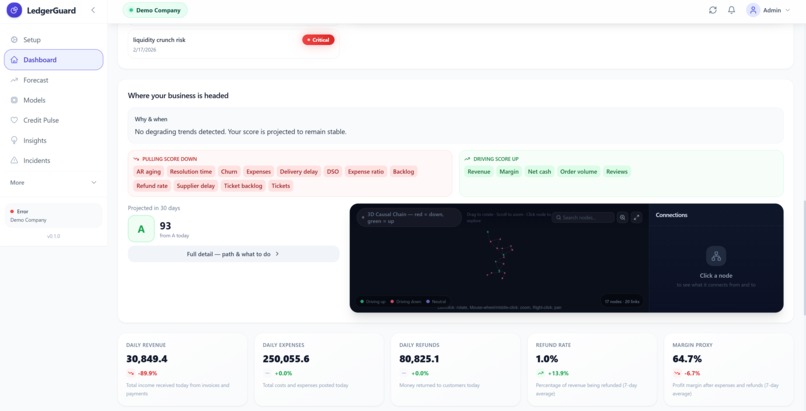Click the Admin user avatar icon

point(753,10)
